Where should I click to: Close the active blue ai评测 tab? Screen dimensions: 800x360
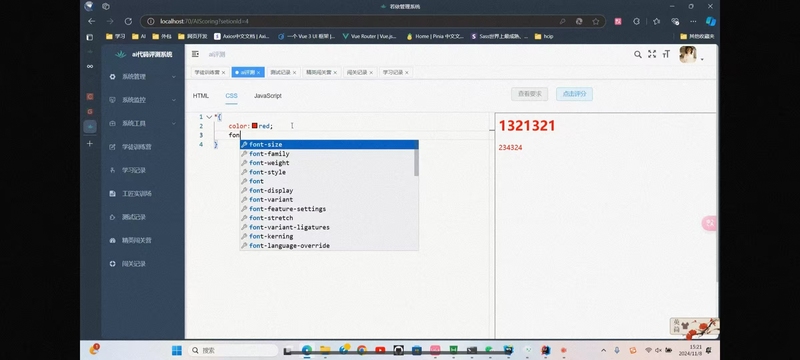point(259,72)
